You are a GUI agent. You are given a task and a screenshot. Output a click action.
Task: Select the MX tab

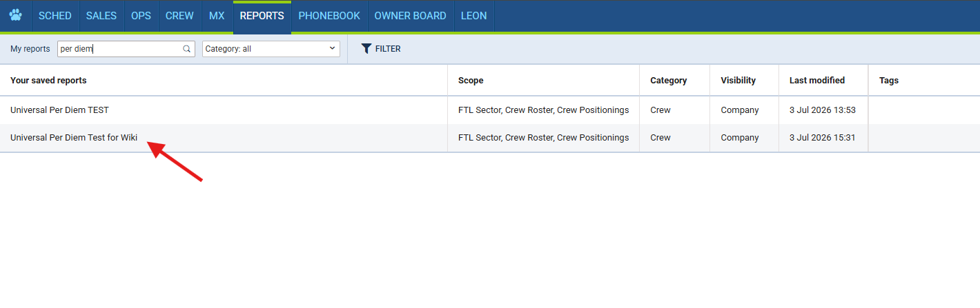(217, 16)
